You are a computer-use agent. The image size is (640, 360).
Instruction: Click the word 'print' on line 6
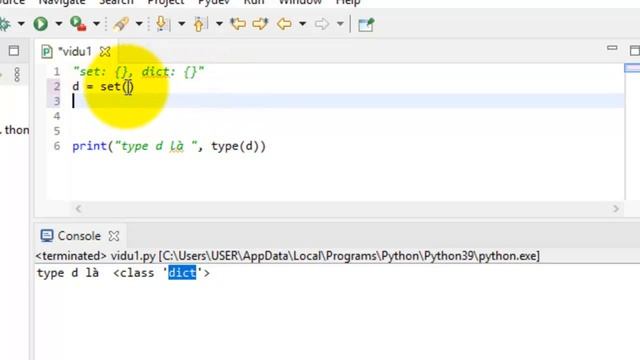pyautogui.click(x=89, y=146)
